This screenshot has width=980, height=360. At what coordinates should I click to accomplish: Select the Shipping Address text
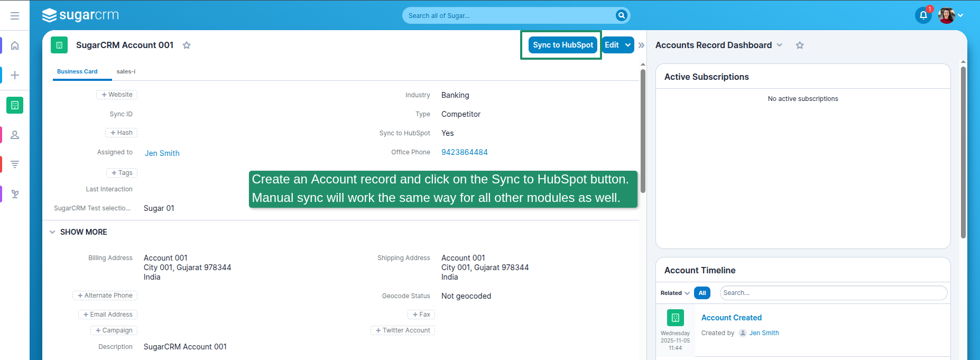coord(485,267)
